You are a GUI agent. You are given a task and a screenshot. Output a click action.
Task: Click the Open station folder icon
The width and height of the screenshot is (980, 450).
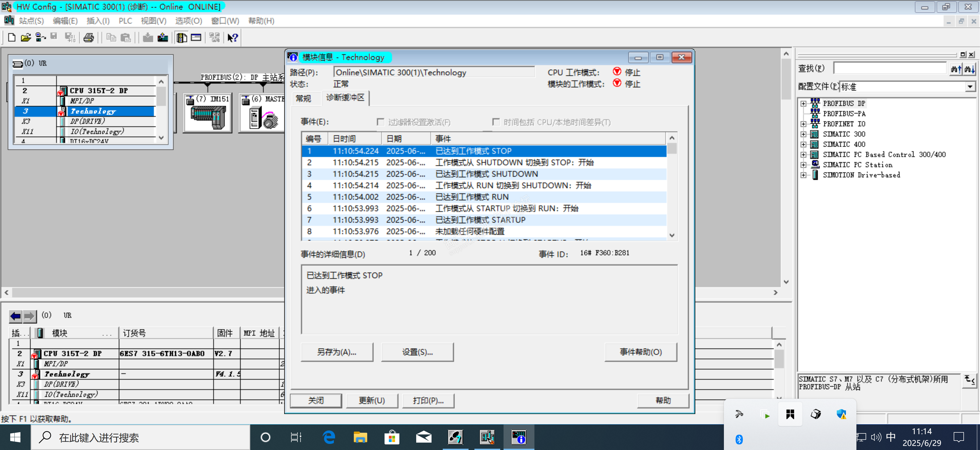click(x=26, y=38)
